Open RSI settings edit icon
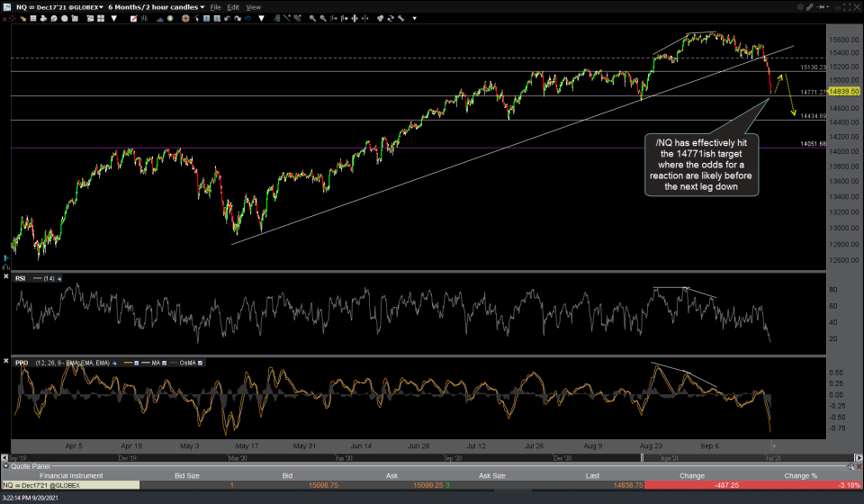This screenshot has width=864, height=504. (59, 279)
